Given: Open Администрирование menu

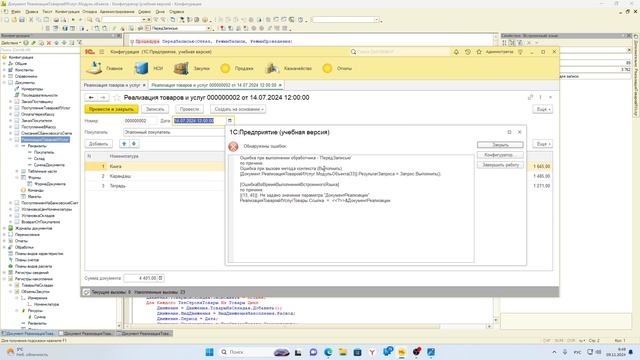Looking at the screenshot, I should (117, 12).
